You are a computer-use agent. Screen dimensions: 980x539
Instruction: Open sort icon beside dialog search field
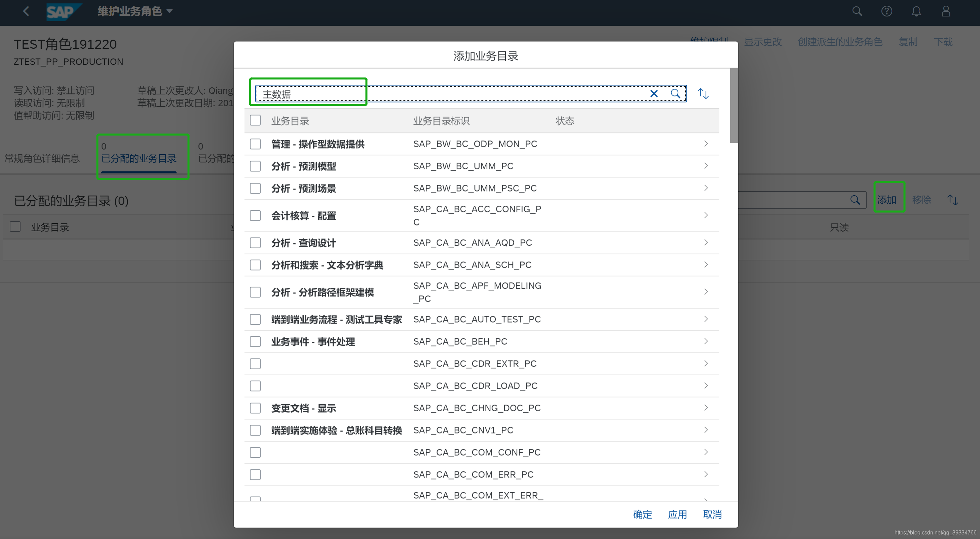coord(703,93)
